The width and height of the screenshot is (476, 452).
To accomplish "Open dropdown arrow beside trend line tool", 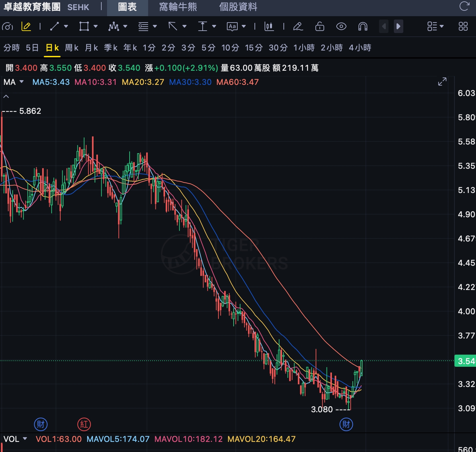I will 66,26.
